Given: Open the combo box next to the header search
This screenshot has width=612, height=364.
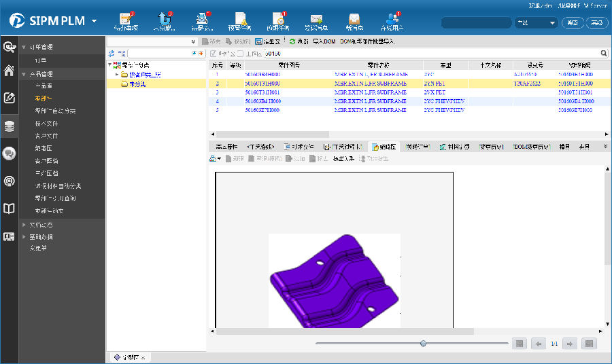Looking at the screenshot, I should tap(536, 22).
